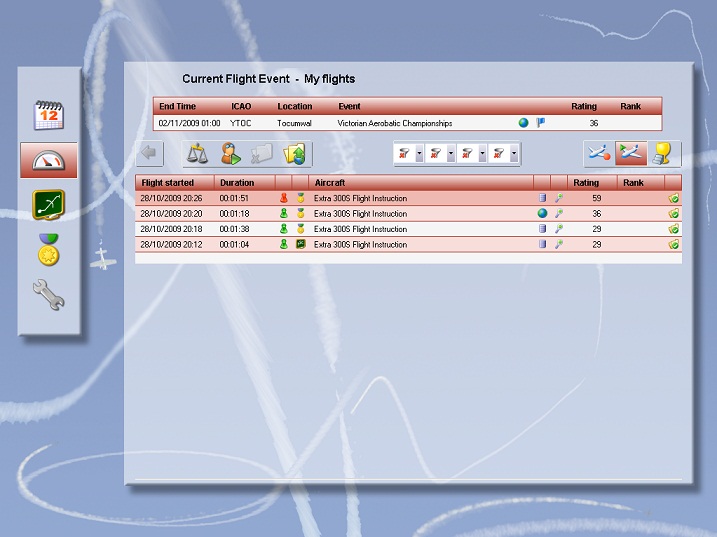Expand the first filter dropdown arrow
The height and width of the screenshot is (537, 717).
pos(420,154)
